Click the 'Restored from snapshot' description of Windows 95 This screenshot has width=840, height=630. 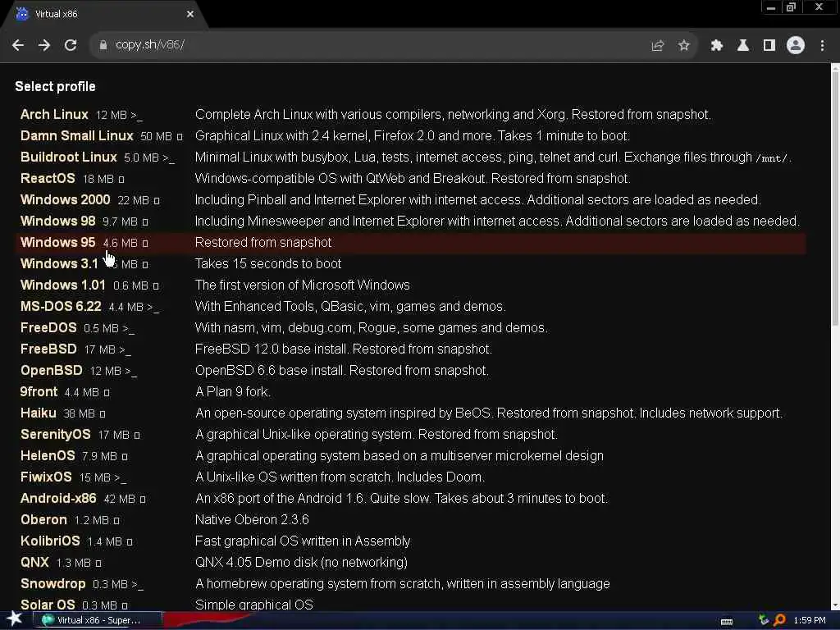pos(263,243)
